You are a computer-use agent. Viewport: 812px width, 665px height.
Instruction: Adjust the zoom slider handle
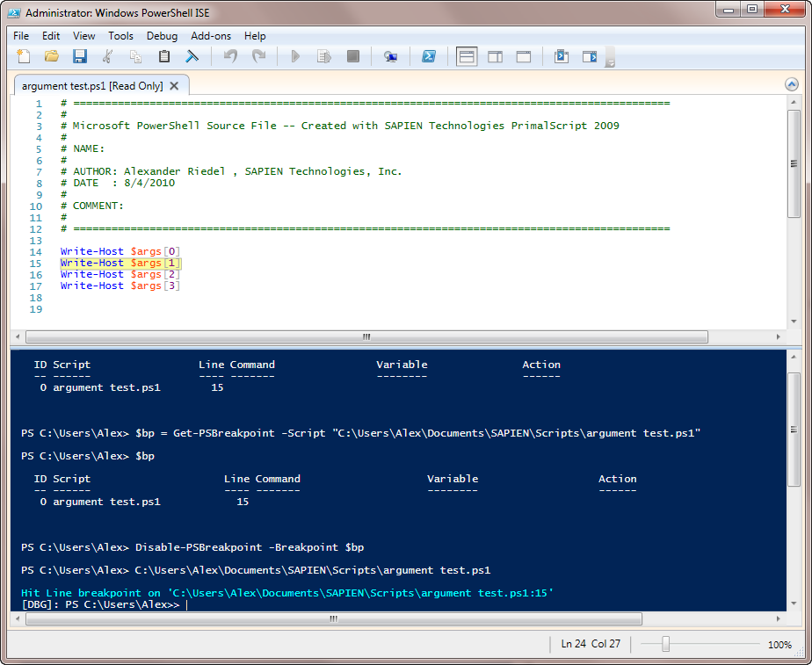click(x=666, y=644)
